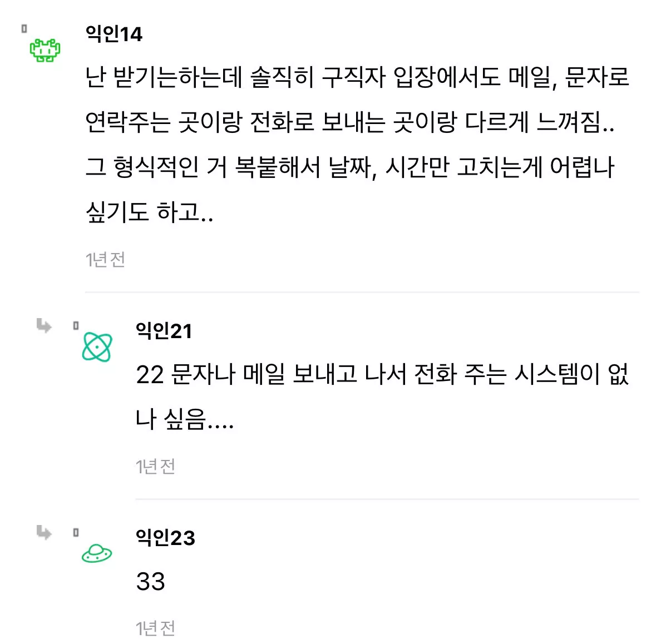Click the small square marker near 익인14's avatar
The height and width of the screenshot is (644, 656).
(x=24, y=28)
